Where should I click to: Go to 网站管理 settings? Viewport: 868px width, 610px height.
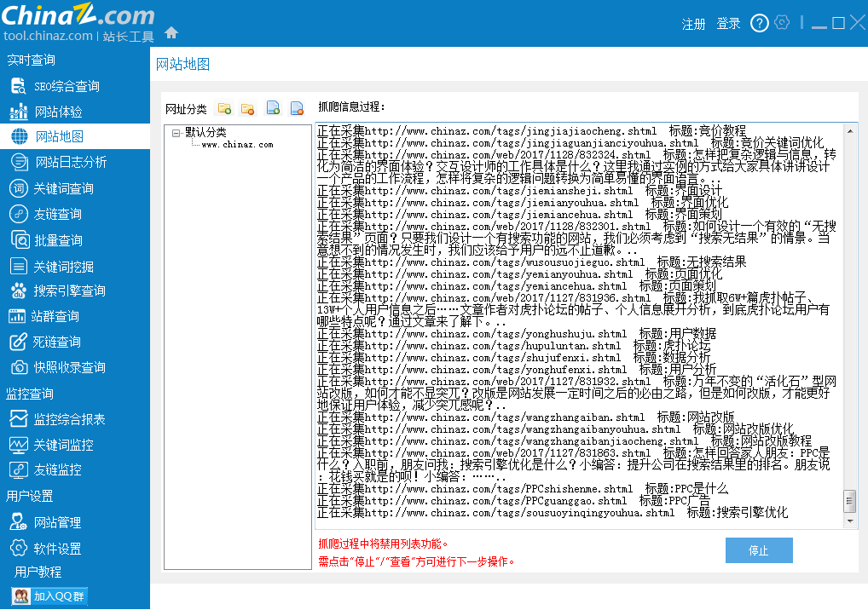45,522
